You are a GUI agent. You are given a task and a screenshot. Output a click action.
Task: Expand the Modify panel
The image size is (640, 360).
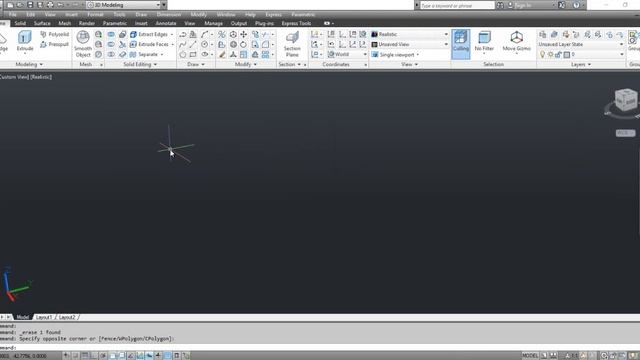245,64
